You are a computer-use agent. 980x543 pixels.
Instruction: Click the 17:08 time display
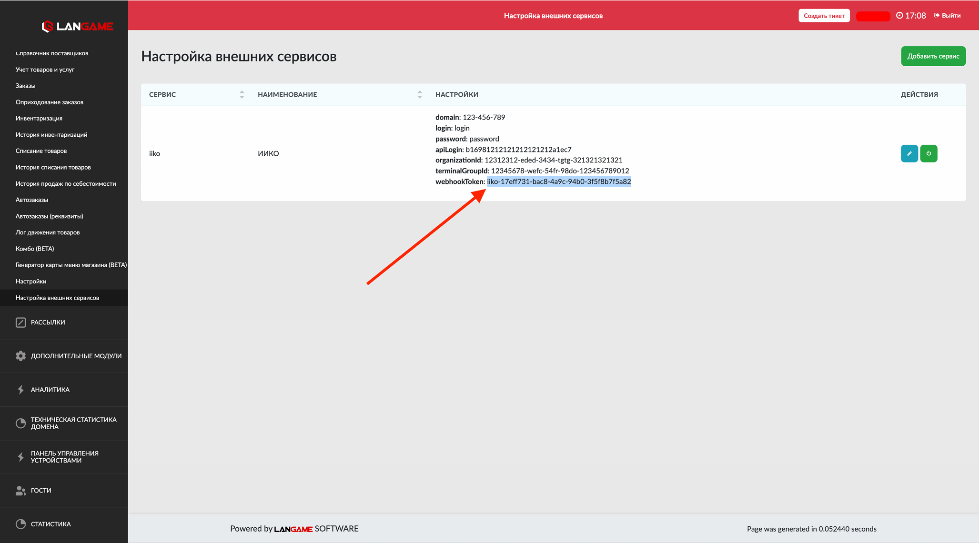pyautogui.click(x=915, y=16)
